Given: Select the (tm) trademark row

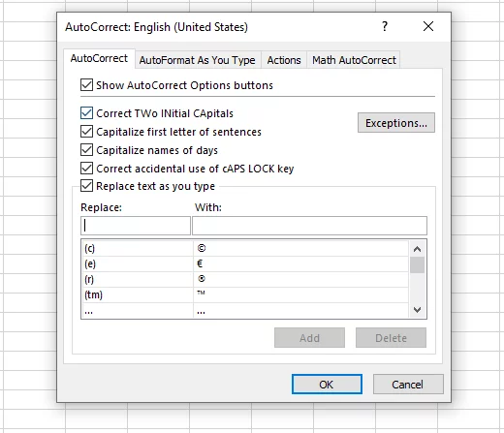Looking at the screenshot, I should tap(245, 294).
